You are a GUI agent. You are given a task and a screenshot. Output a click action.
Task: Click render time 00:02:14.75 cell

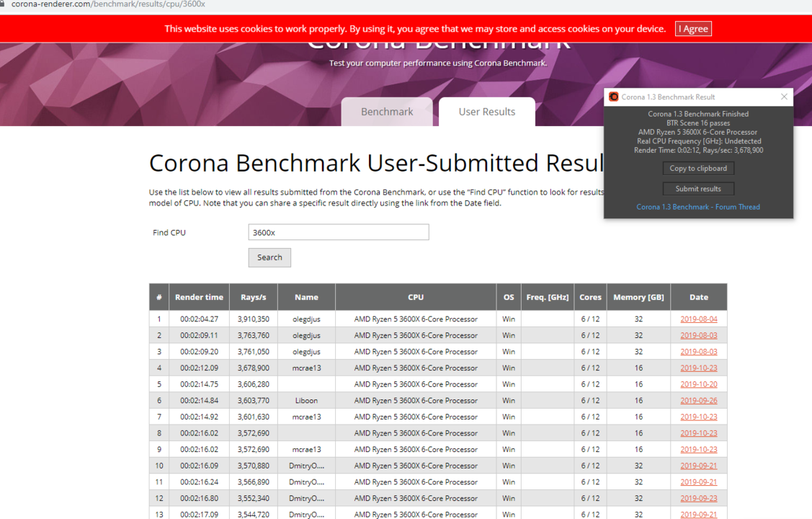[x=200, y=384]
